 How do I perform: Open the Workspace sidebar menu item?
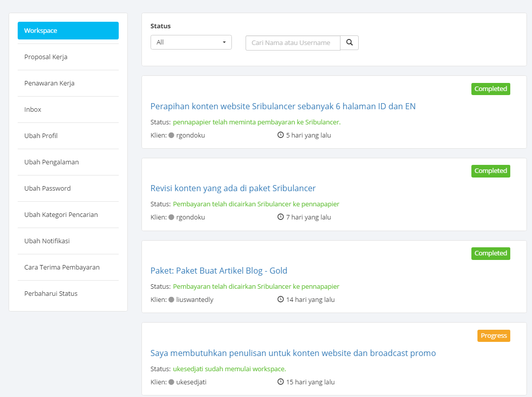coord(68,31)
